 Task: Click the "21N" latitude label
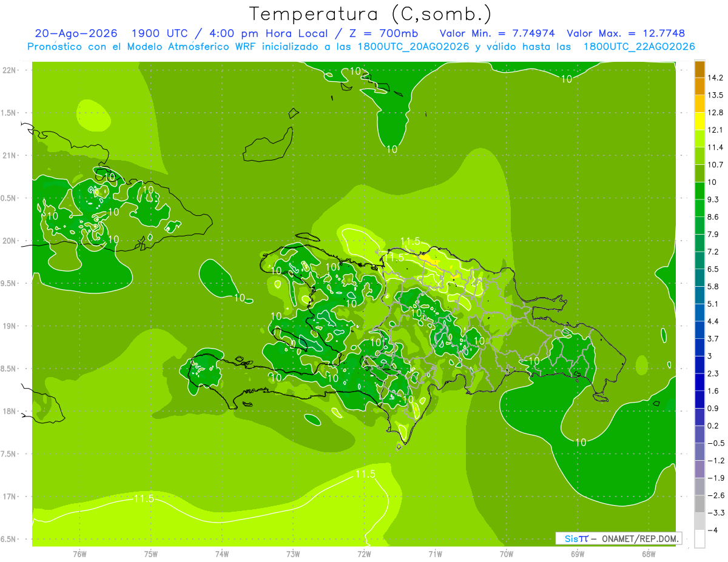click(x=10, y=155)
